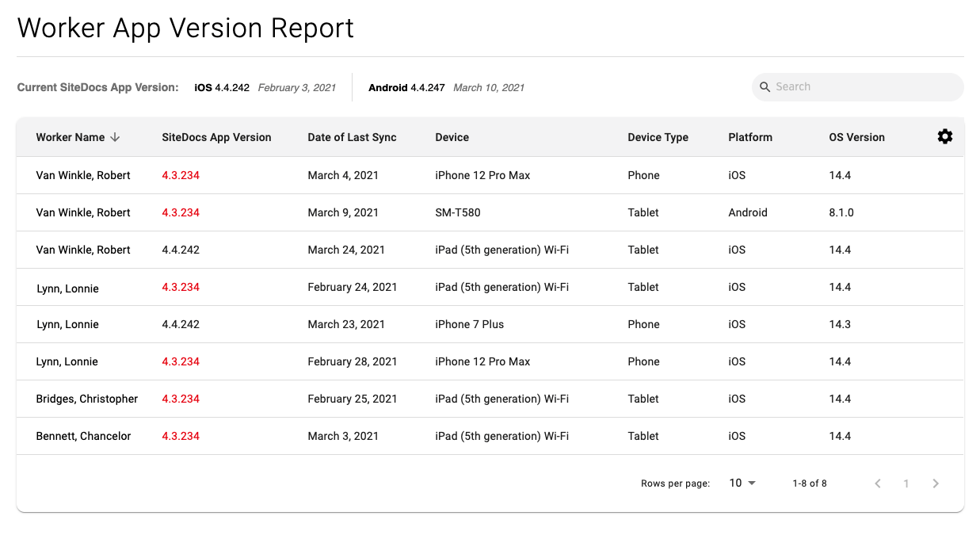The height and width of the screenshot is (535, 980).
Task: Click the SM-T580 device cell
Action: tap(458, 212)
